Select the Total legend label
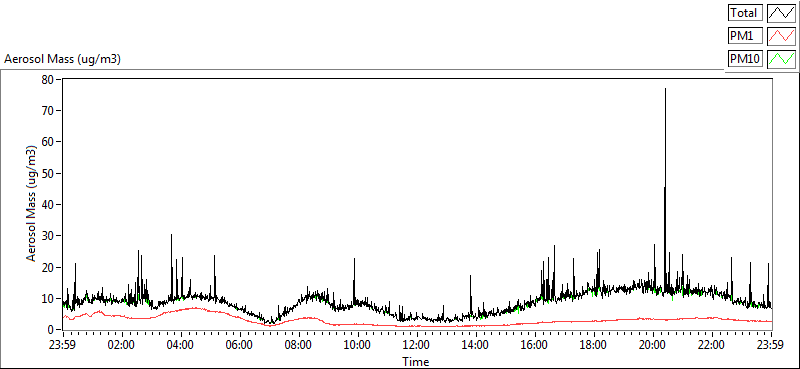 [x=745, y=13]
